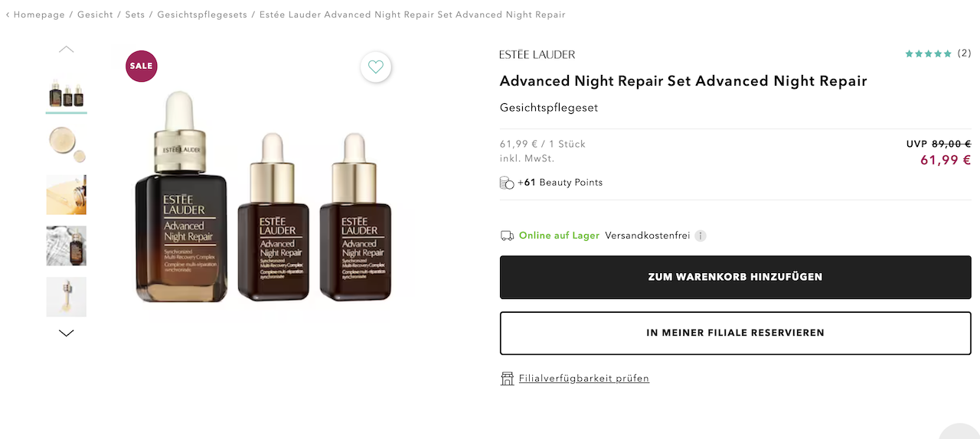
Task: Go to Gesicht breadcrumb category
Action: (x=95, y=15)
